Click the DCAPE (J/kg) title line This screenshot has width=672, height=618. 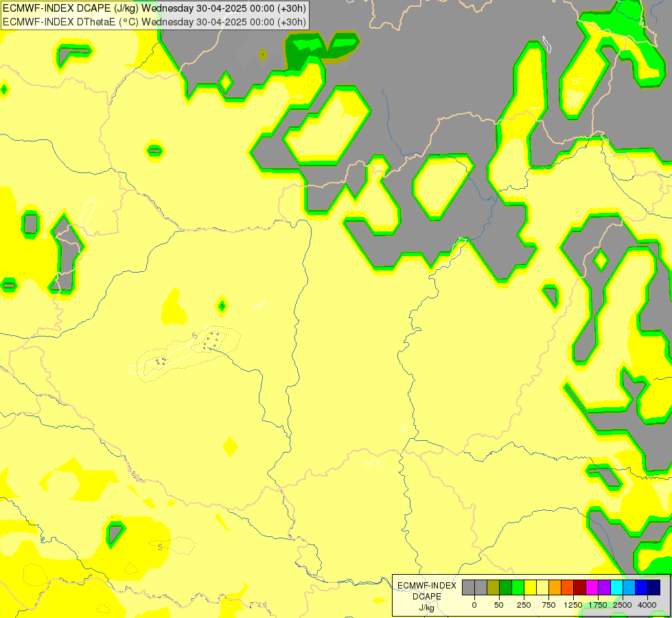(154, 8)
